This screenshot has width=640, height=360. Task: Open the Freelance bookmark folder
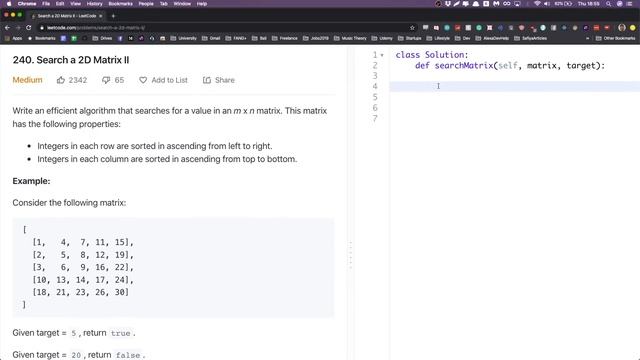pyautogui.click(x=284, y=38)
